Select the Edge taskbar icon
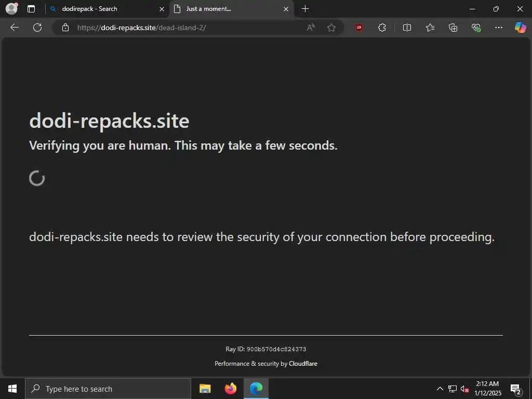 (x=256, y=389)
